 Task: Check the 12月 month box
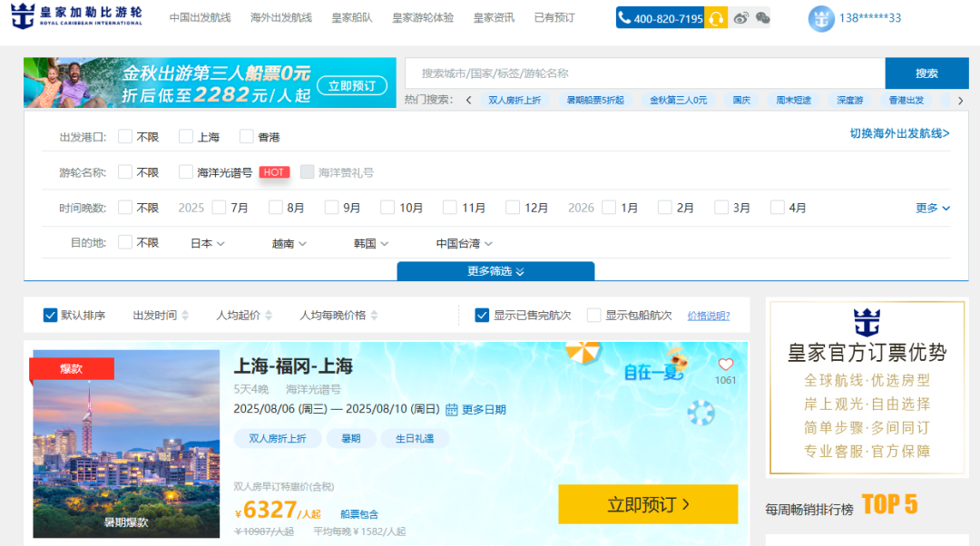tap(513, 208)
